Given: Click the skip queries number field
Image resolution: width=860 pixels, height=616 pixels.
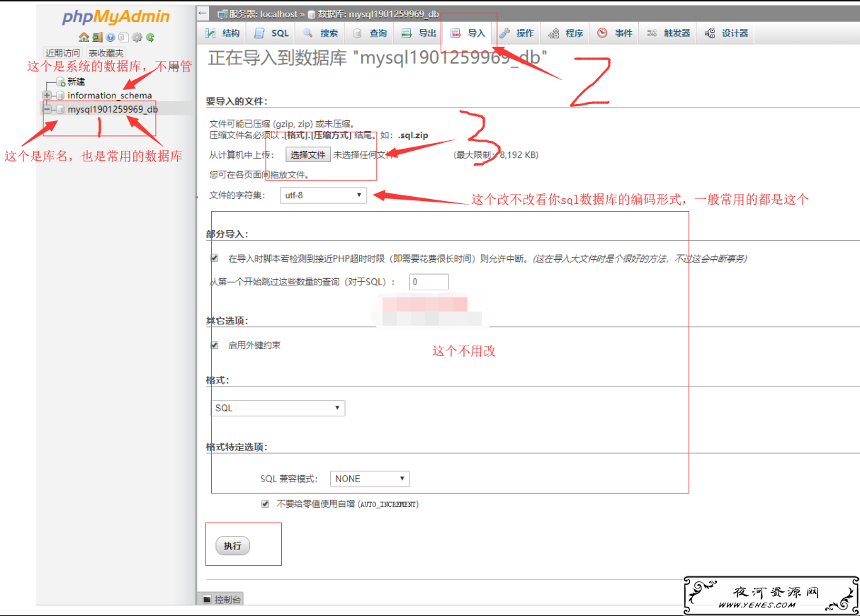Looking at the screenshot, I should point(429,282).
